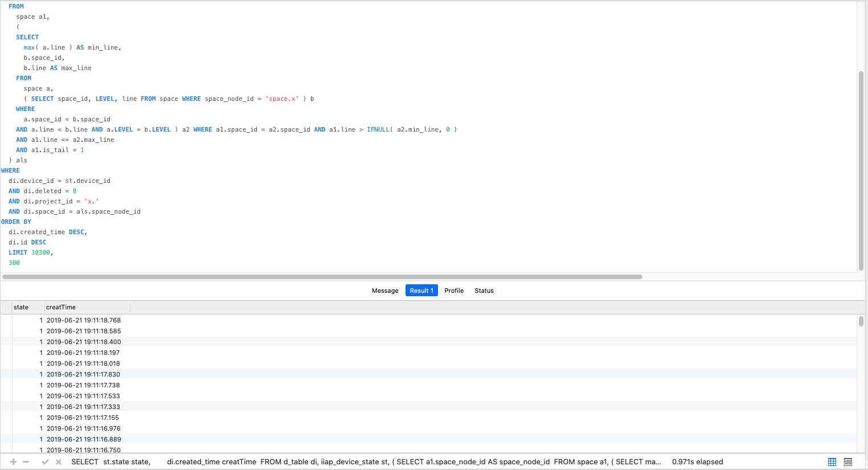Select cell 2019-06-21 19:11:16.976
The height and width of the screenshot is (470, 868).
tap(84, 428)
